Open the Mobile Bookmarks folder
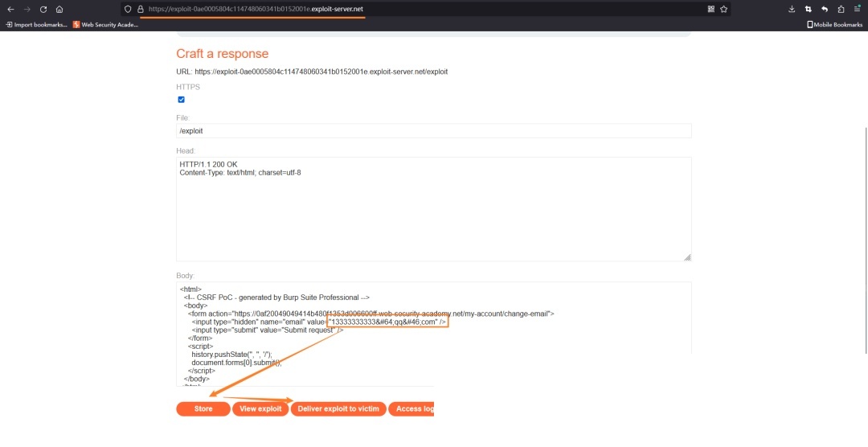This screenshot has width=868, height=447. point(835,24)
